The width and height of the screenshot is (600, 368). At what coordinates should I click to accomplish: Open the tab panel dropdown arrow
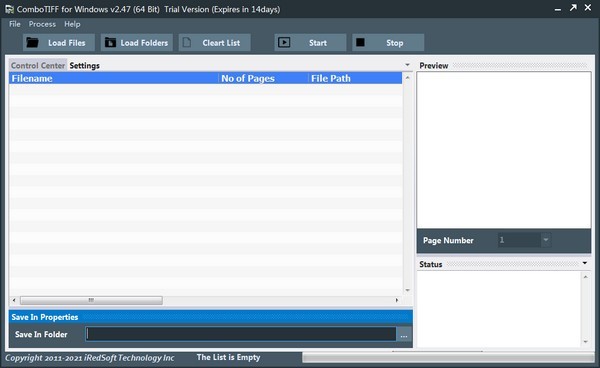pos(407,65)
